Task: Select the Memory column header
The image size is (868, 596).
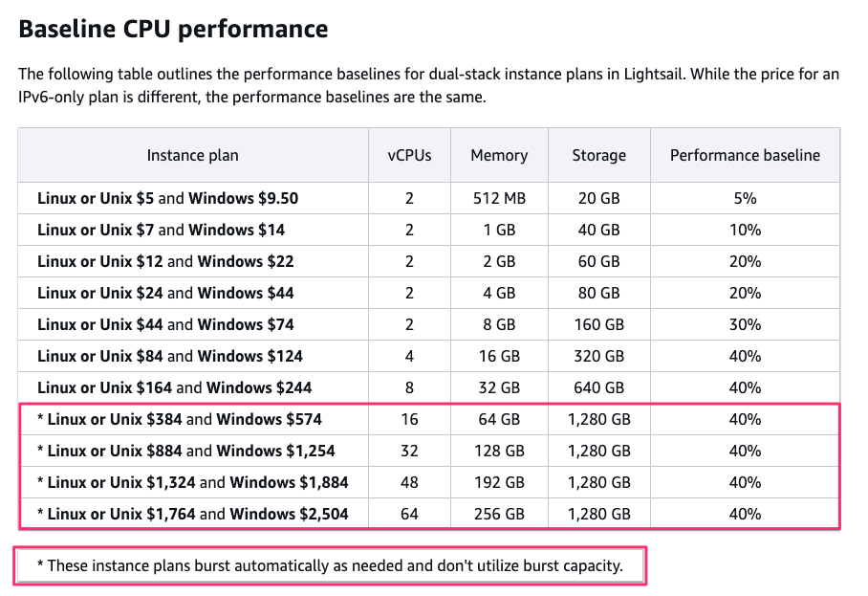Action: [x=499, y=155]
